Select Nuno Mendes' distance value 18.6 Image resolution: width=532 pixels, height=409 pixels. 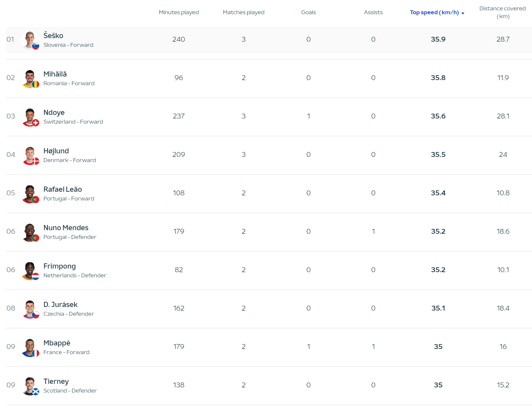point(503,231)
